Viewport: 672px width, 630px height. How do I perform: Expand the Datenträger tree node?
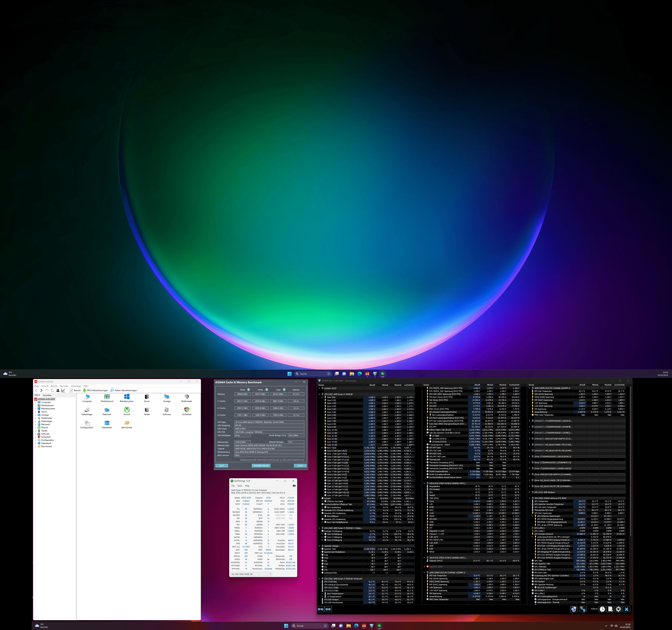(36, 421)
